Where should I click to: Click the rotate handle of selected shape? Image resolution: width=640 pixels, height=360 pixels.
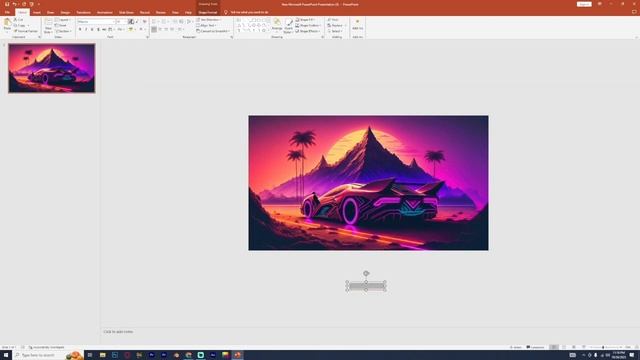pyautogui.click(x=366, y=273)
